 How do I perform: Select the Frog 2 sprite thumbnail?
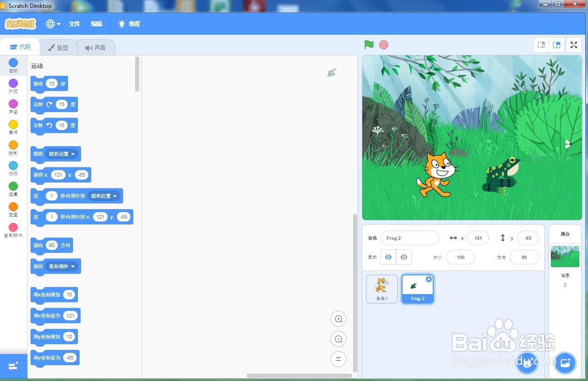tap(417, 289)
